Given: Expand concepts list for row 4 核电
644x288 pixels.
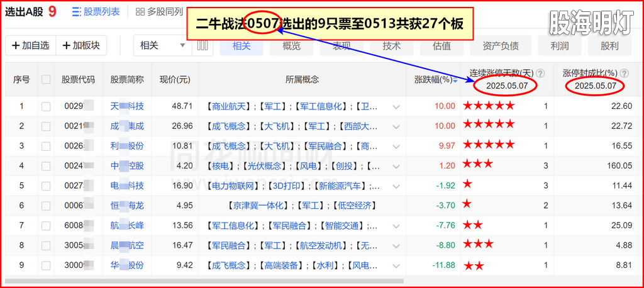Looking at the screenshot, I should pyautogui.click(x=396, y=167).
